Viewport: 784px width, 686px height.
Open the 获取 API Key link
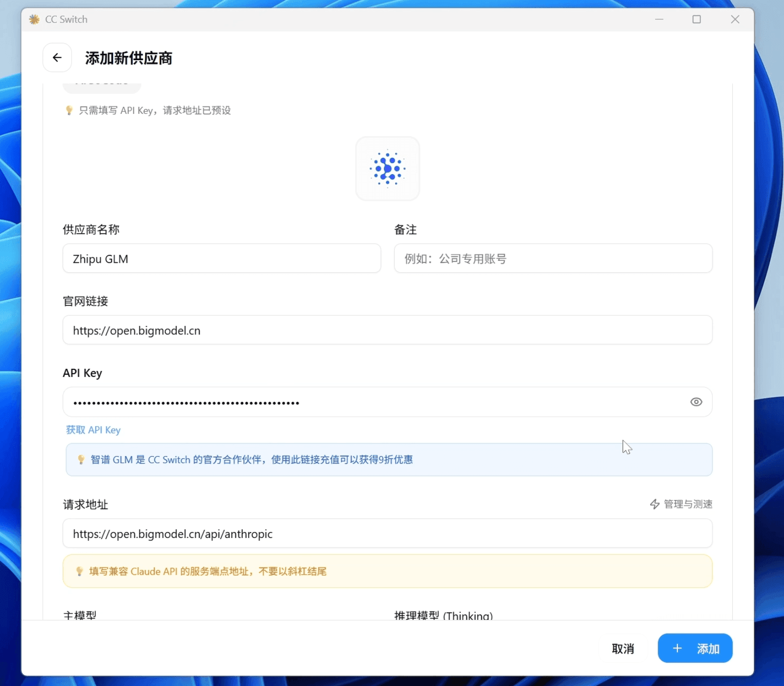click(93, 430)
